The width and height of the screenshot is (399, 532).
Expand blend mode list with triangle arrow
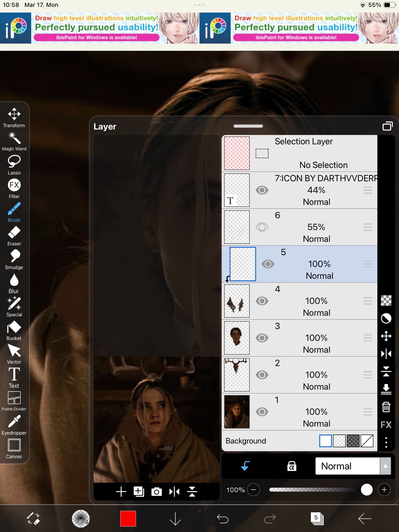pos(385,466)
